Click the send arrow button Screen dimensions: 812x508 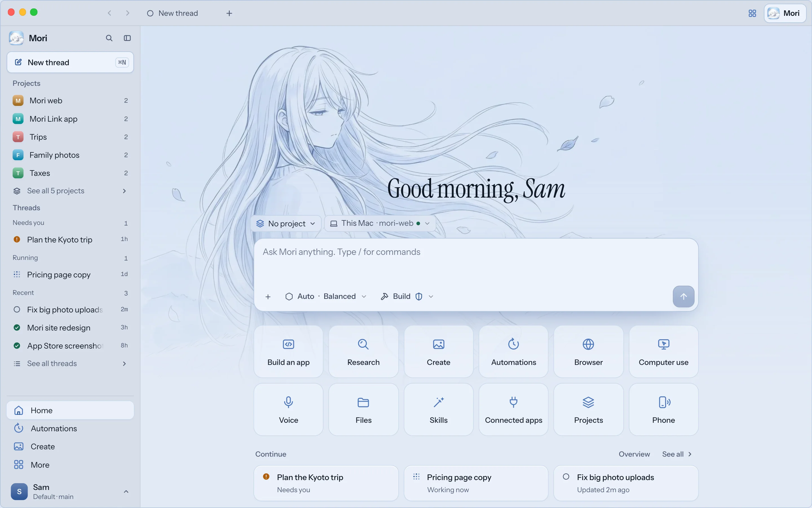point(683,296)
